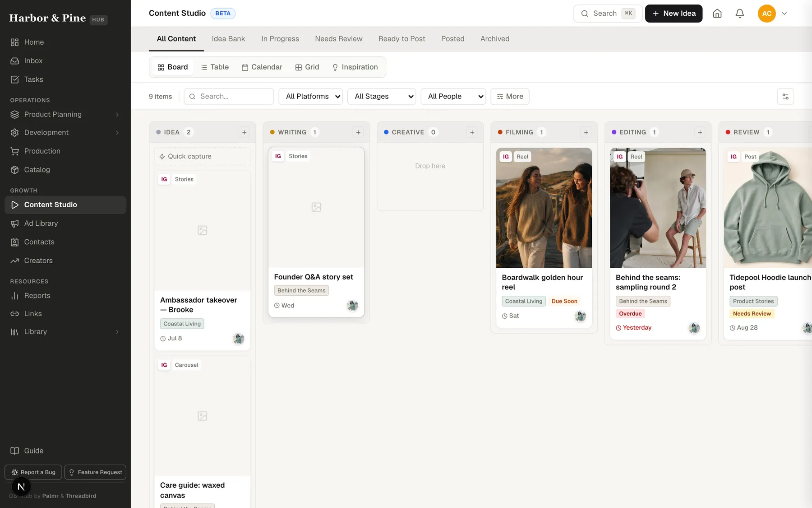Image resolution: width=812 pixels, height=508 pixels.
Task: Switch to In Progress tab
Action: [280, 39]
